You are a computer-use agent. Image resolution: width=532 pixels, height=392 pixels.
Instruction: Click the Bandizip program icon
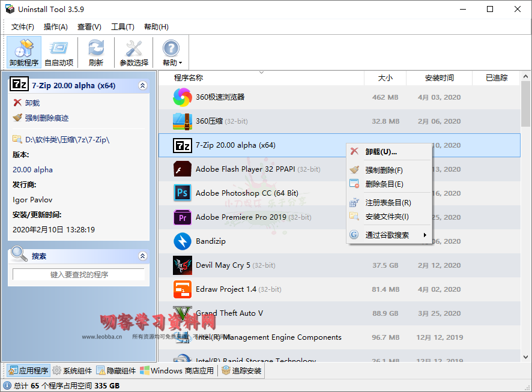click(x=182, y=241)
